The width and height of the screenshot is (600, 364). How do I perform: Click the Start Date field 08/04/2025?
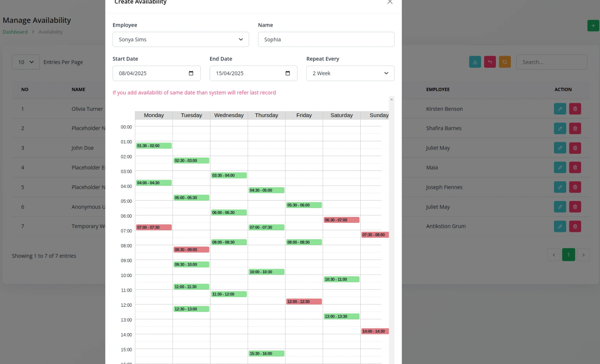point(156,73)
